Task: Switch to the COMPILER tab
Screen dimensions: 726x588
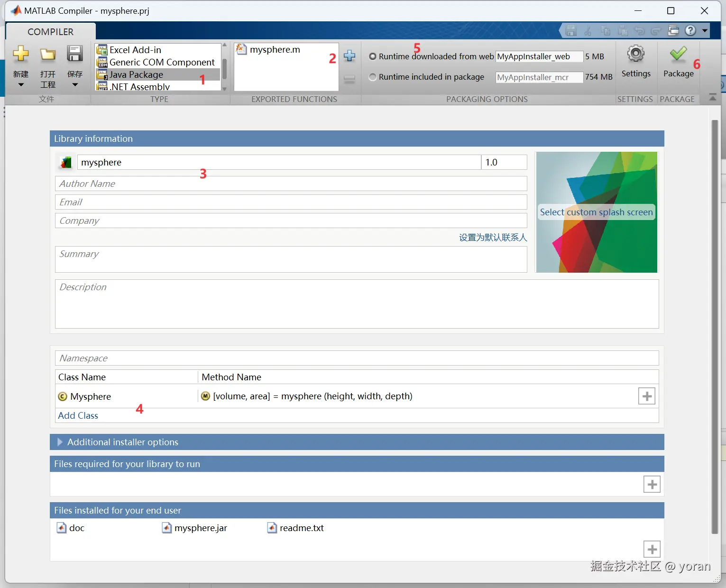Action: click(51, 32)
